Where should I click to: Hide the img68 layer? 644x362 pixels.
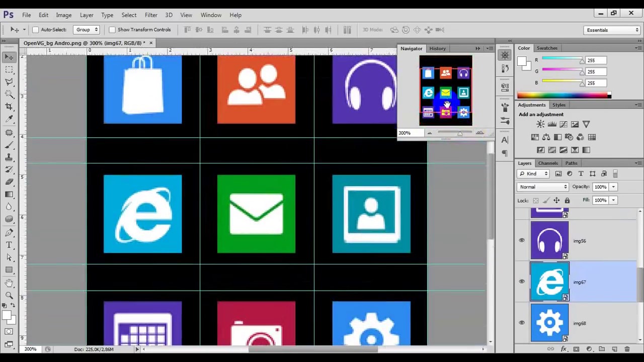click(x=522, y=323)
